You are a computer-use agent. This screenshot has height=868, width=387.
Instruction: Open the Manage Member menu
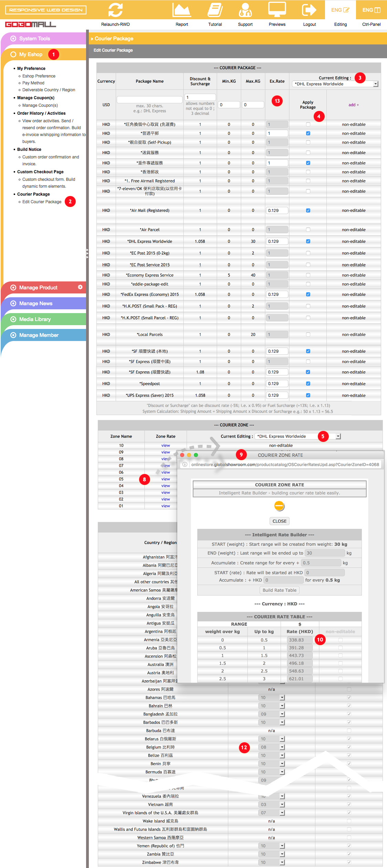(43, 335)
